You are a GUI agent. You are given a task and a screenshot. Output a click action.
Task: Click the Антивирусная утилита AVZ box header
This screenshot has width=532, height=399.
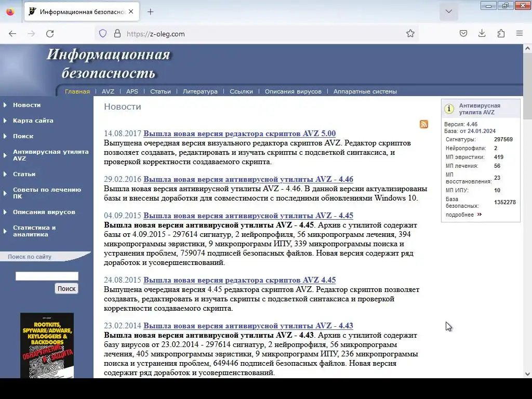click(481, 109)
